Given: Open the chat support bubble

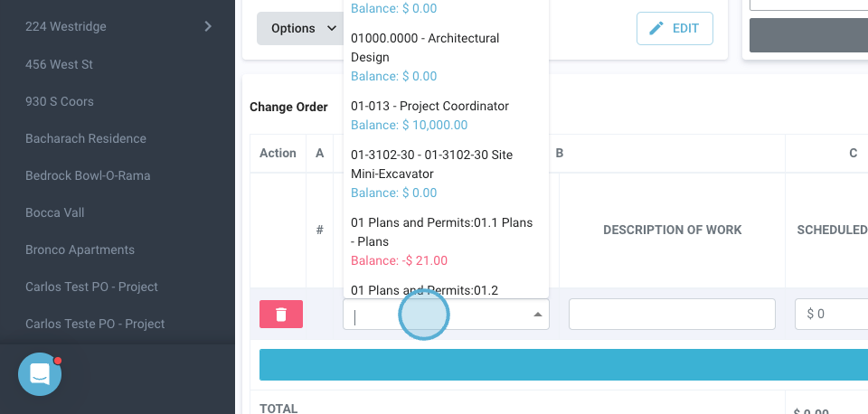Looking at the screenshot, I should pyautogui.click(x=40, y=374).
